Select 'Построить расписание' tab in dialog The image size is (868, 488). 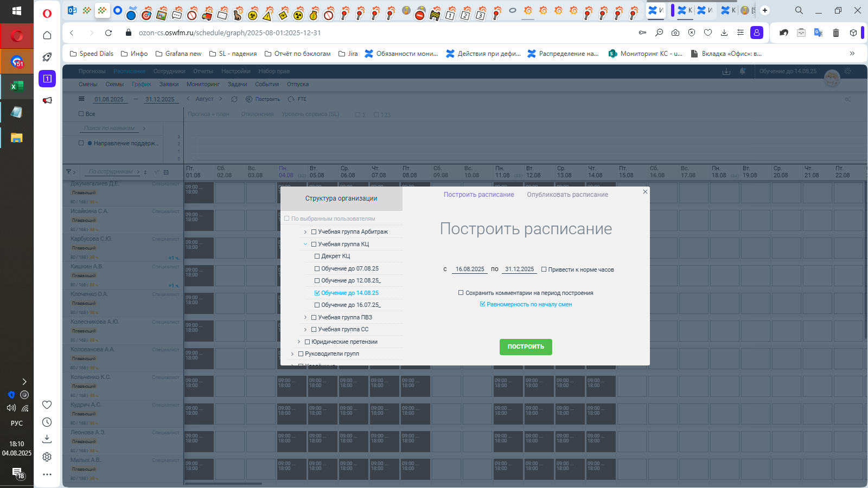(x=479, y=195)
